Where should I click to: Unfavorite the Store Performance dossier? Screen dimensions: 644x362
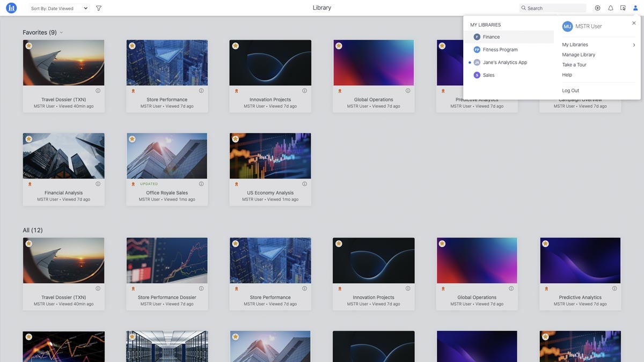[132, 46]
